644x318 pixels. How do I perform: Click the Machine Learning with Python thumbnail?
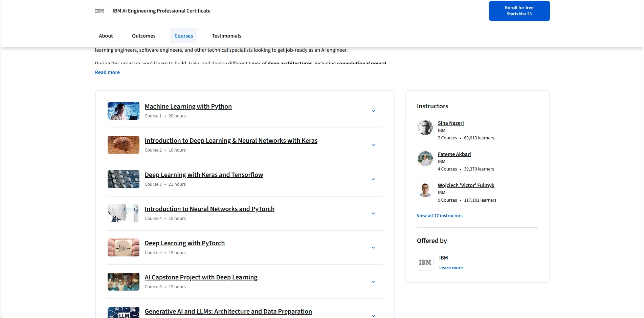coord(123,111)
